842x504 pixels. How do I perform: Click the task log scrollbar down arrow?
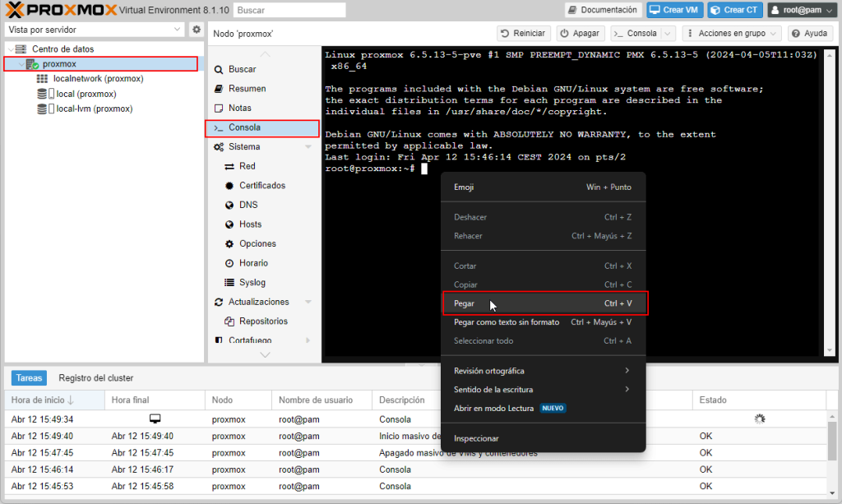pos(832,492)
